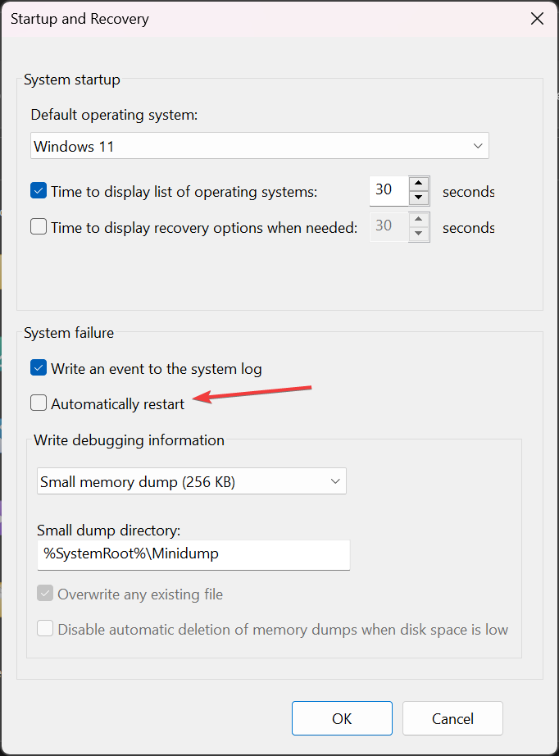Click the Small dump directory text field

(x=193, y=554)
